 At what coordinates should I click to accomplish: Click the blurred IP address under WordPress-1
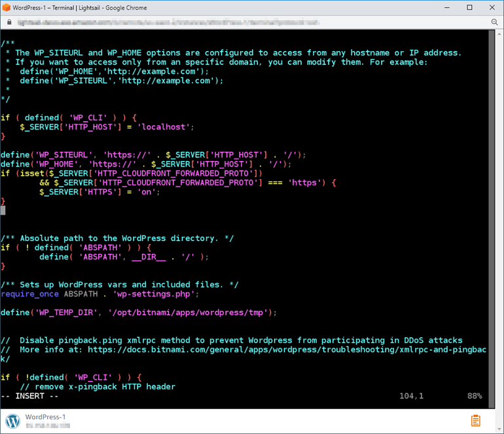click(x=48, y=425)
